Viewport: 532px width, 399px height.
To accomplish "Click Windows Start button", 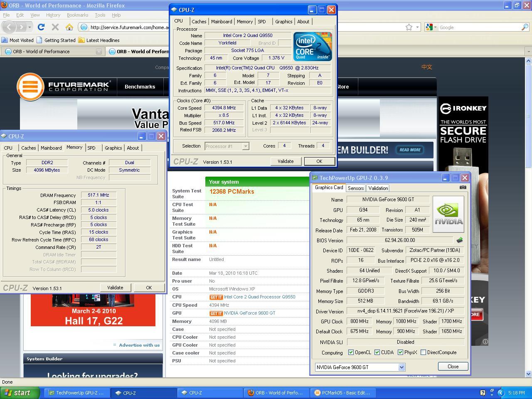I will (20, 393).
